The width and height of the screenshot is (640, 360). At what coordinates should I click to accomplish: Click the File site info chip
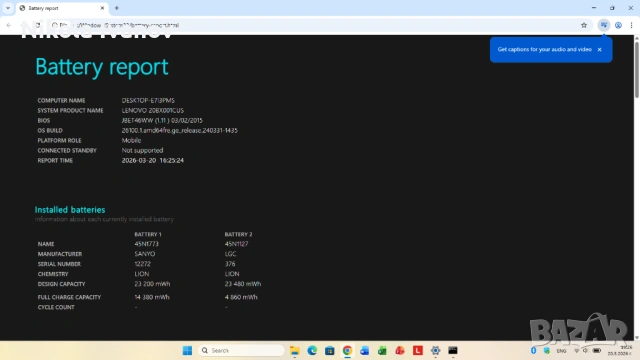tap(60, 25)
